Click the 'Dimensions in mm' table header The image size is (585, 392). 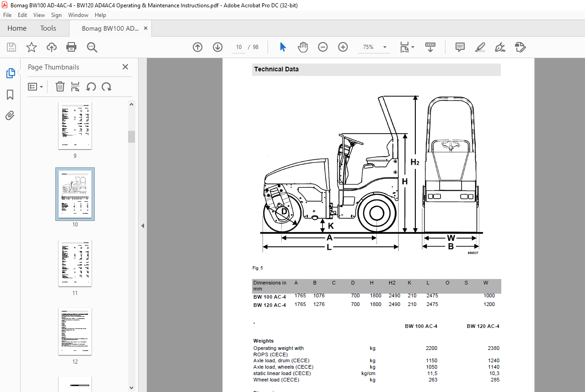pos(270,286)
